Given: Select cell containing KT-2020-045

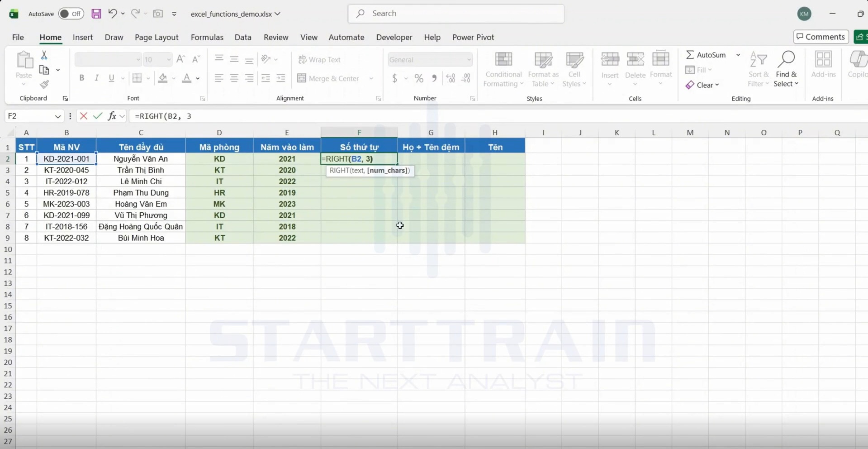Looking at the screenshot, I should coord(66,170).
